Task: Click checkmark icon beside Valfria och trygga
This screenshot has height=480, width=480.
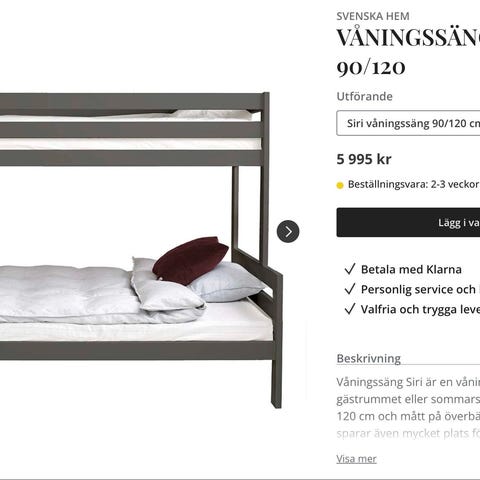Action: pos(350,309)
